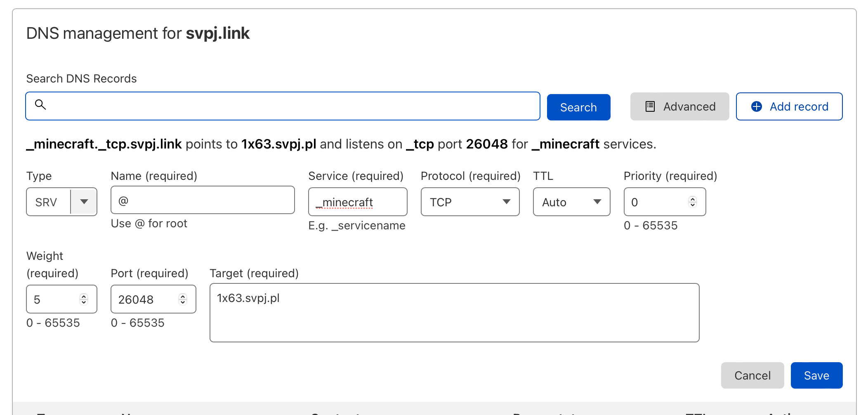Select the SRV type combo box text
868x415 pixels.
[x=46, y=202]
